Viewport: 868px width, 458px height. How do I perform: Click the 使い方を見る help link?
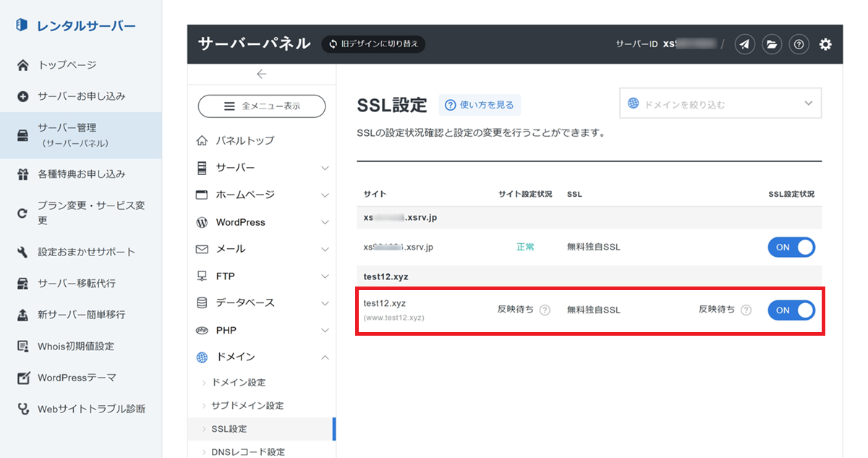click(x=480, y=105)
